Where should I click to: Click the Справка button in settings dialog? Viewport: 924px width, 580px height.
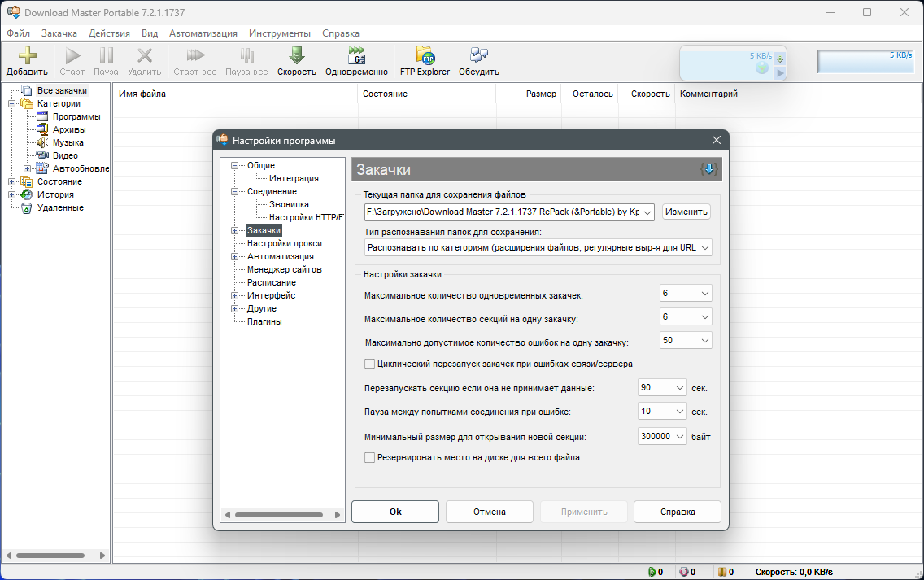pos(678,512)
